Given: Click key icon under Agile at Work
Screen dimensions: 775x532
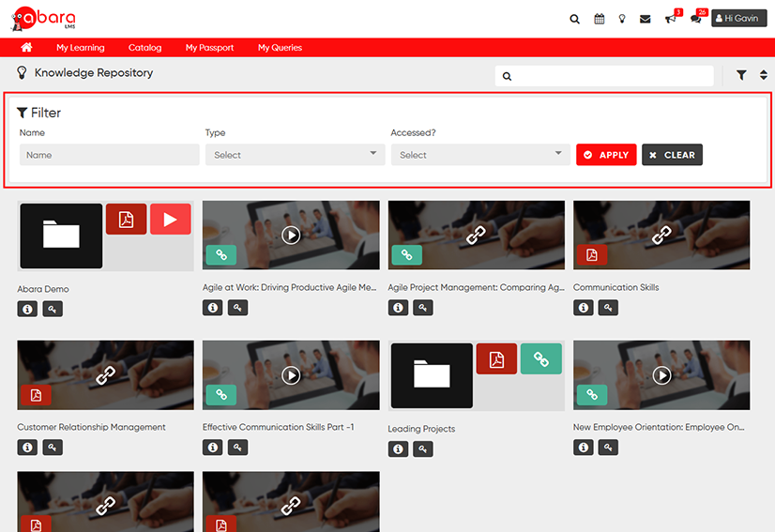Looking at the screenshot, I should click(x=237, y=308).
